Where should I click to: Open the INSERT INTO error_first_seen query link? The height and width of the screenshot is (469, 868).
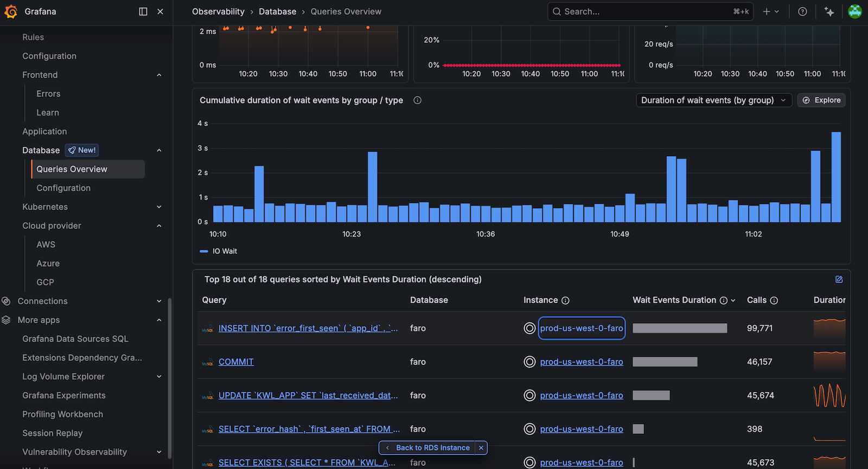point(308,328)
